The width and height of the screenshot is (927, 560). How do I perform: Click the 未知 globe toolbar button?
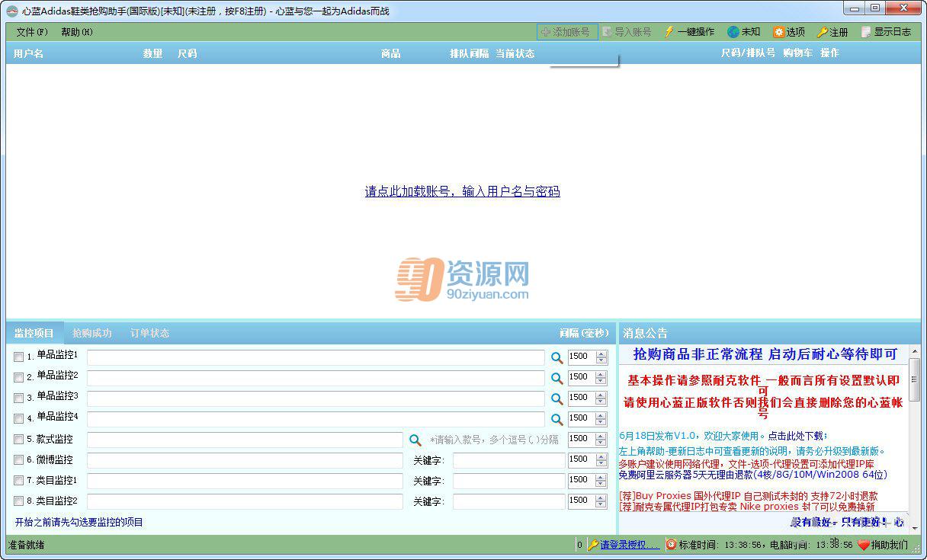coord(743,32)
